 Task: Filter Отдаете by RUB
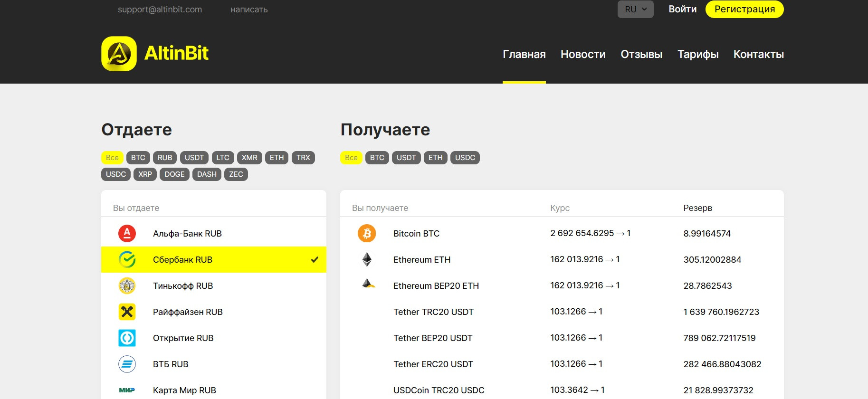point(165,158)
